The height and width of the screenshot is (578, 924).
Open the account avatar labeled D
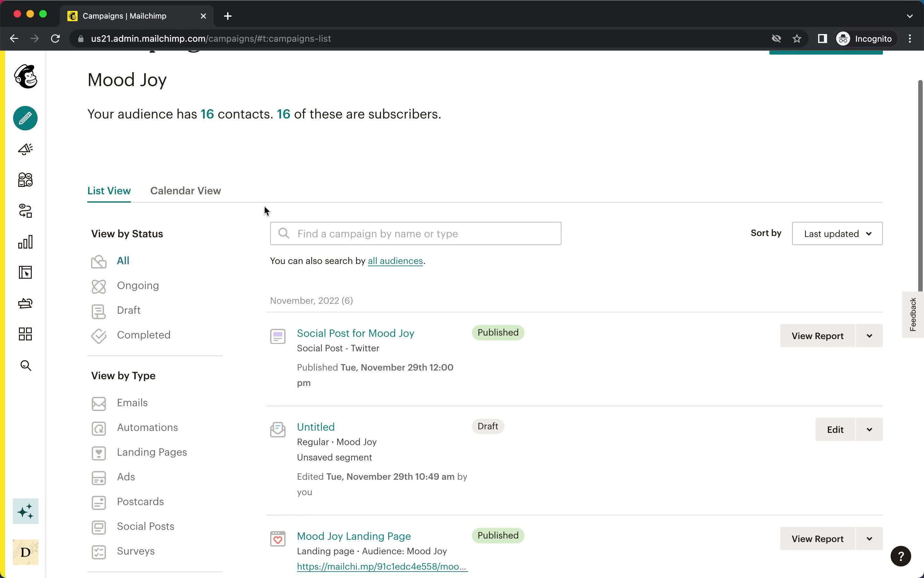click(x=26, y=552)
